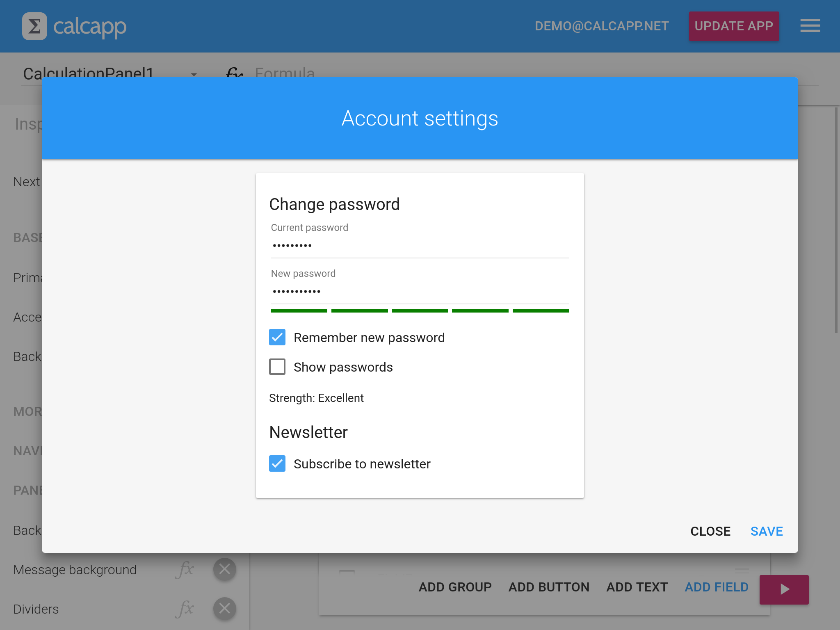The width and height of the screenshot is (840, 630).
Task: Untick Subscribe to newsletter
Action: pos(277,463)
